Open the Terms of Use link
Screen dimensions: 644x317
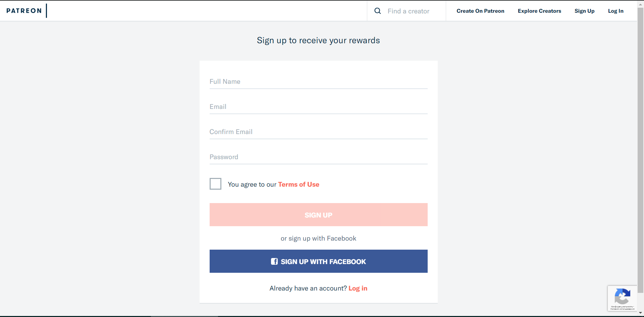(x=299, y=184)
